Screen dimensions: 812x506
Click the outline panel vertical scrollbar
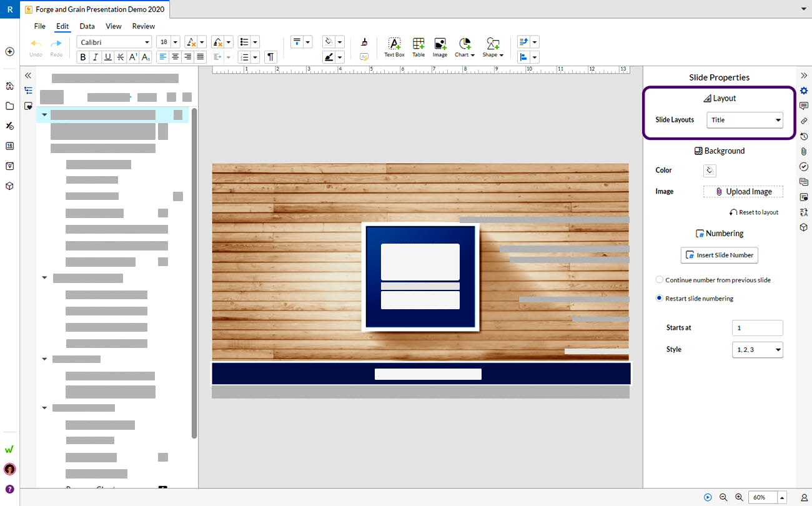point(194,273)
